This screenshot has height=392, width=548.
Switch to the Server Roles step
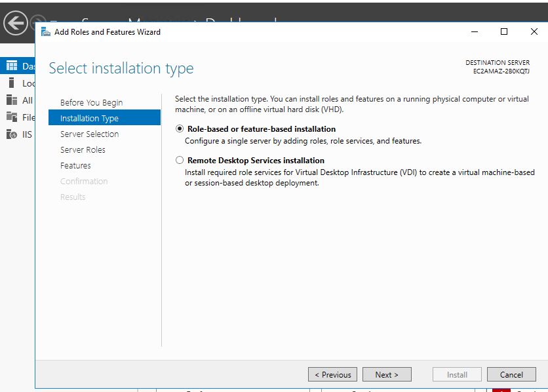[83, 150]
